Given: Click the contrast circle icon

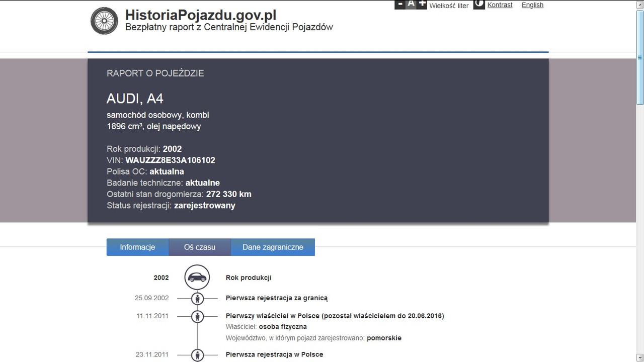Looking at the screenshot, I should click(x=479, y=4).
